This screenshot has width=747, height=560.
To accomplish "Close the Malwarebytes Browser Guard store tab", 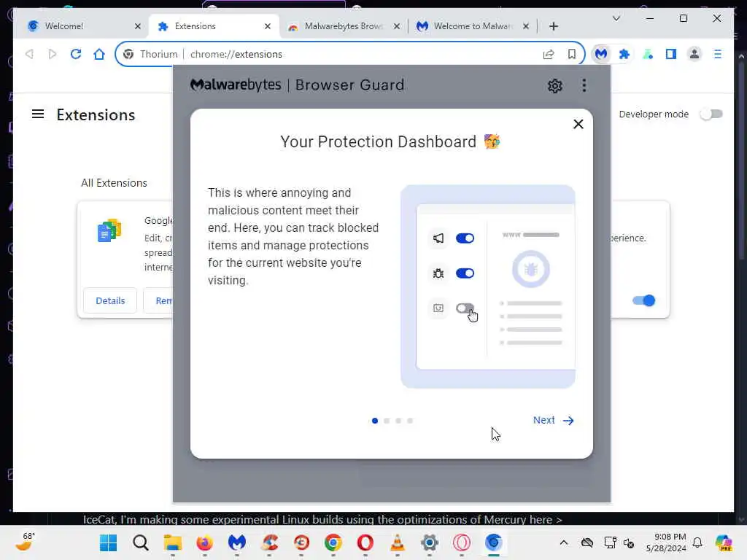I will coord(397,26).
